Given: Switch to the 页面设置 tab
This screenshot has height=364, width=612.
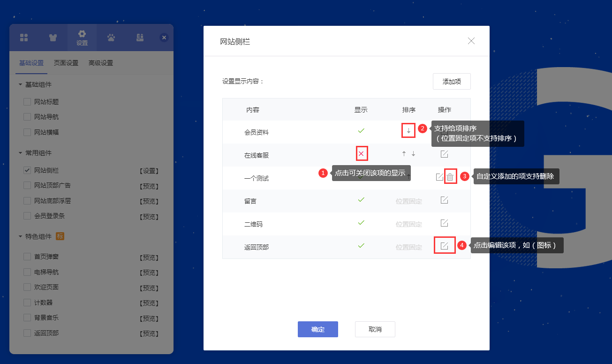Looking at the screenshot, I should click(x=66, y=63).
